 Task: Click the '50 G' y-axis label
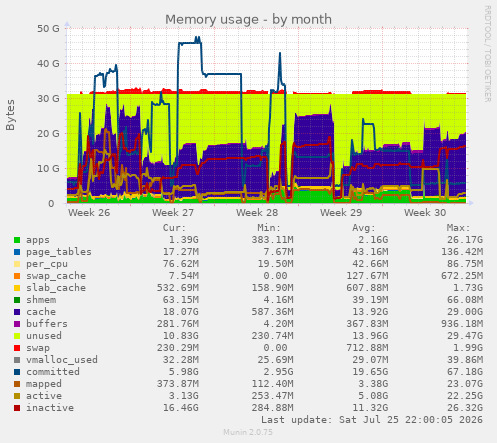48,29
